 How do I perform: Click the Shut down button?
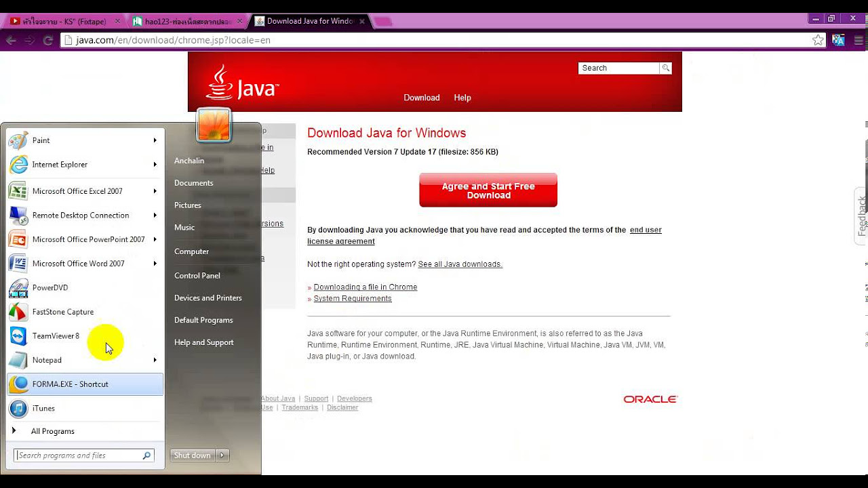pyautogui.click(x=193, y=455)
